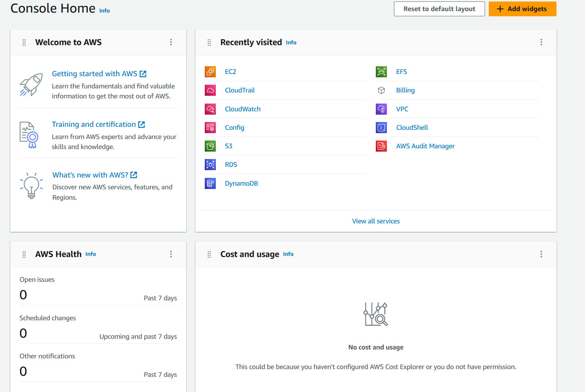The width and height of the screenshot is (585, 392).
Task: Click the Upcoming and past 7 days label
Action: (x=138, y=337)
